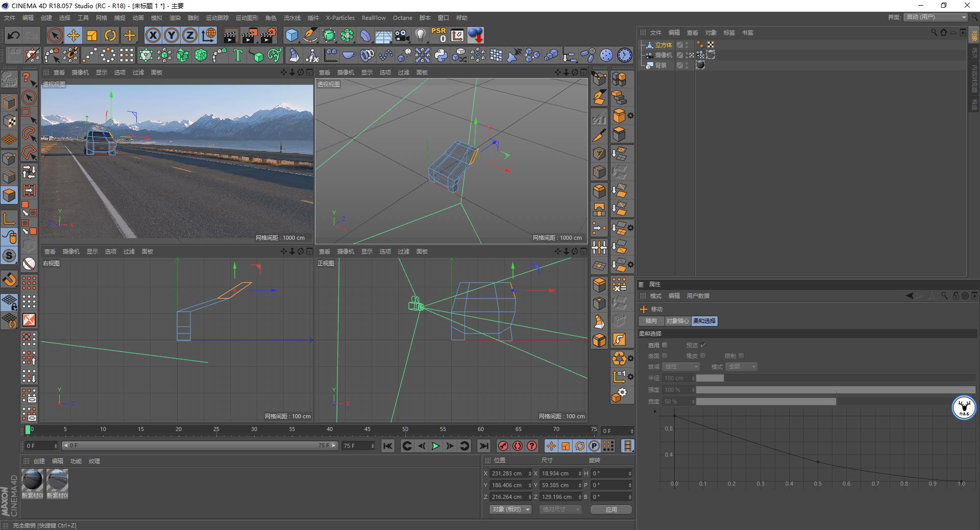Open the 衰减 falloff dropdown
Viewport: 980px width, 530px height.
681,367
